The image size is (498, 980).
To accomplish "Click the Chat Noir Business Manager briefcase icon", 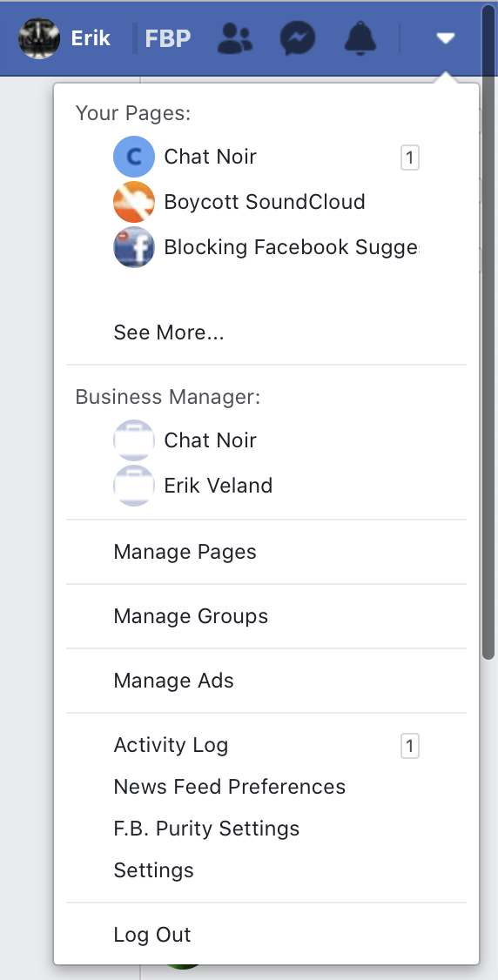I will (x=134, y=440).
